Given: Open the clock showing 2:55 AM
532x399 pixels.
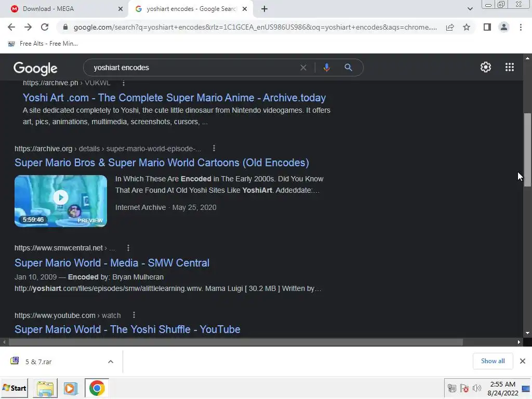Looking at the screenshot, I should click(x=502, y=389).
